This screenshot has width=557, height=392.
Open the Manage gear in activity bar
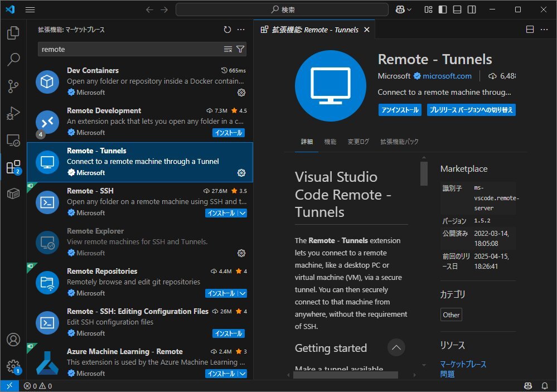[x=13, y=366]
